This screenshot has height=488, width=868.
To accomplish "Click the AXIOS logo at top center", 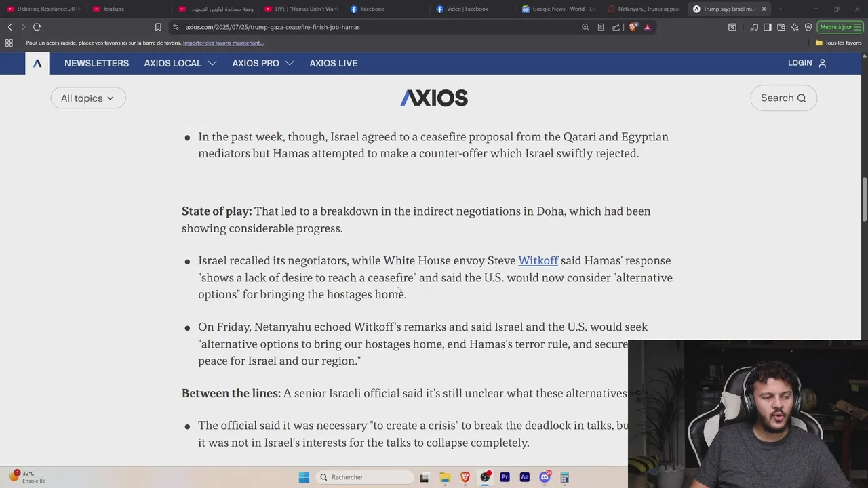I will 434,98.
